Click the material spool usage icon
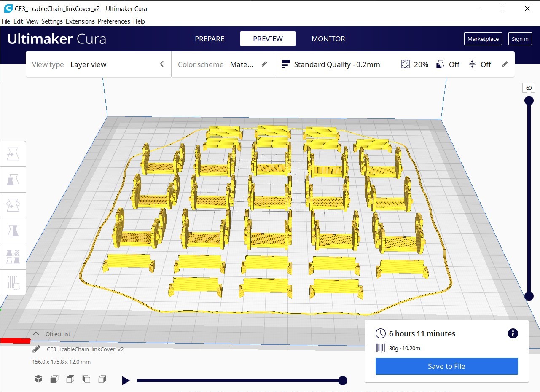This screenshot has width=540, height=392. click(x=380, y=348)
